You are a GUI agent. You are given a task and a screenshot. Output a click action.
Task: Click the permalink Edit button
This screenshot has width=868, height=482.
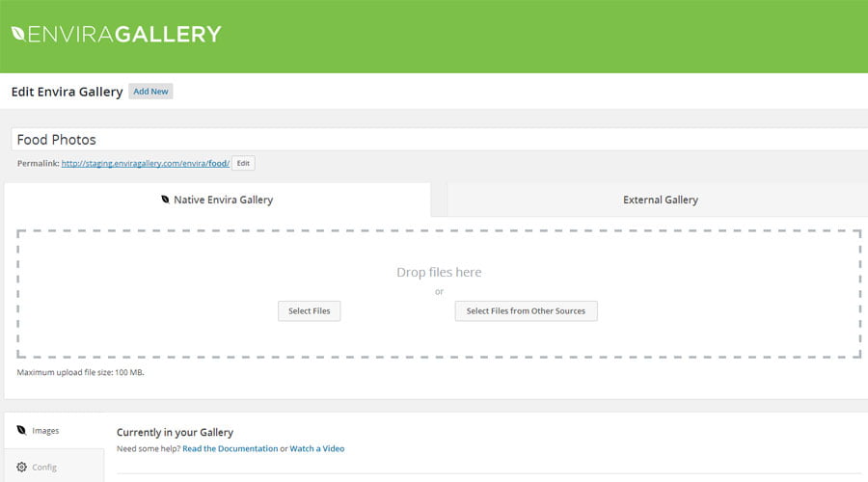(x=243, y=163)
